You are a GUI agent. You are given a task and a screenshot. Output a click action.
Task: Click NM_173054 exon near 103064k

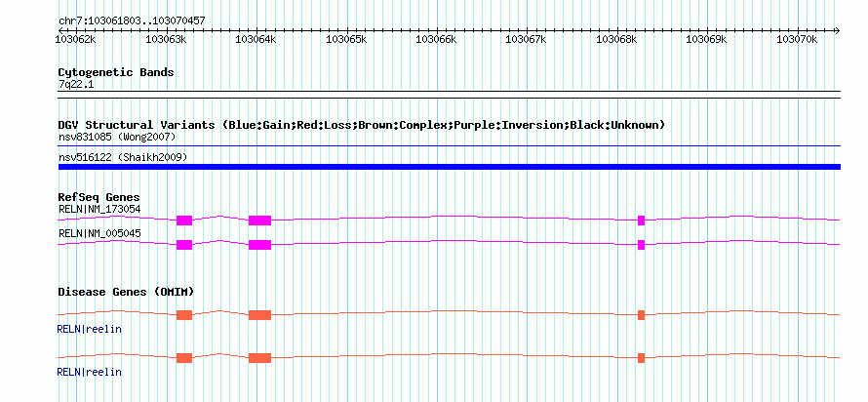[259, 221]
